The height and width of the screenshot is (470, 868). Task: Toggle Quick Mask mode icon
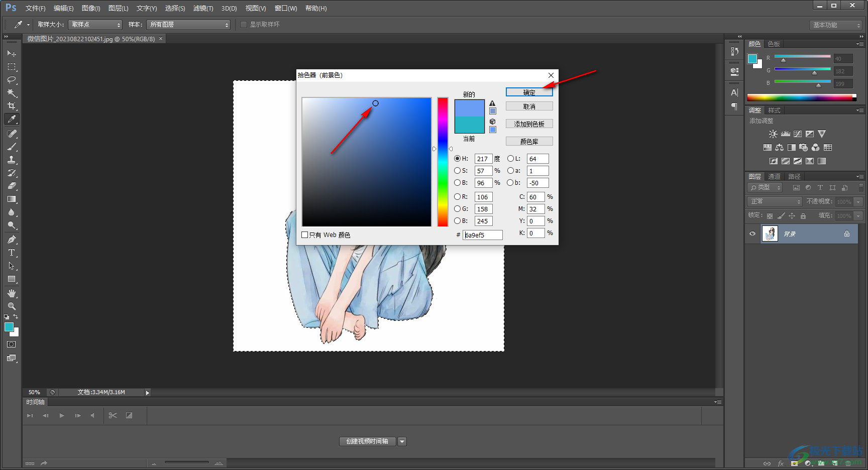click(12, 344)
